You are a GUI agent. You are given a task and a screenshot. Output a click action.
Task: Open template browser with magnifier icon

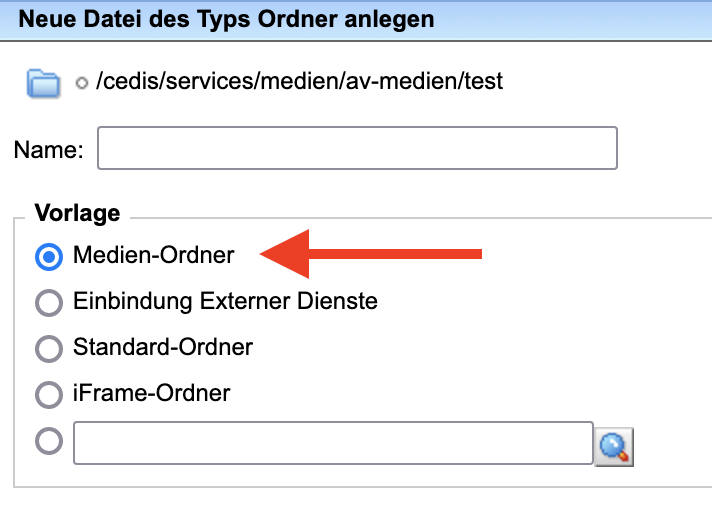click(614, 447)
